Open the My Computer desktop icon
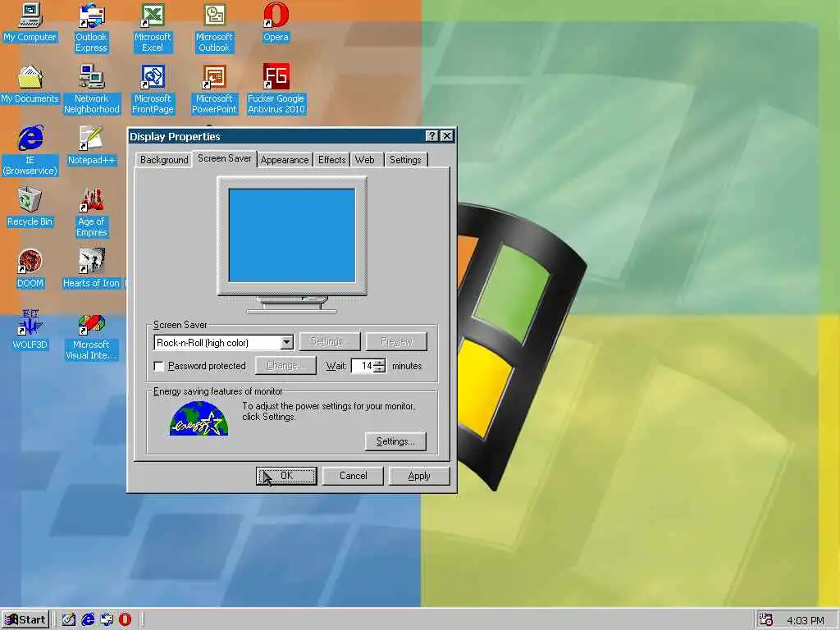 coord(30,22)
